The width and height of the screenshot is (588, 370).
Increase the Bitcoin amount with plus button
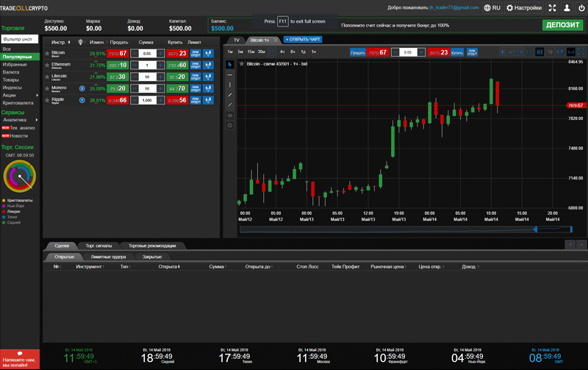point(160,53)
